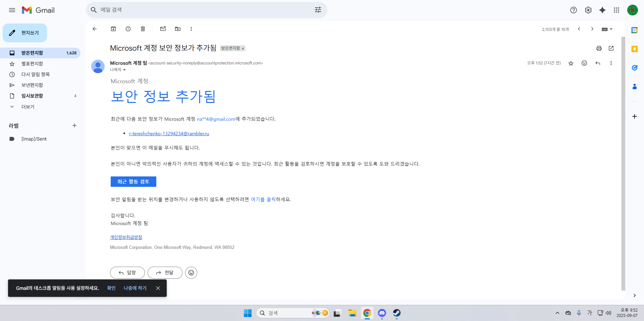Add emoji reaction in message header

coord(584,63)
